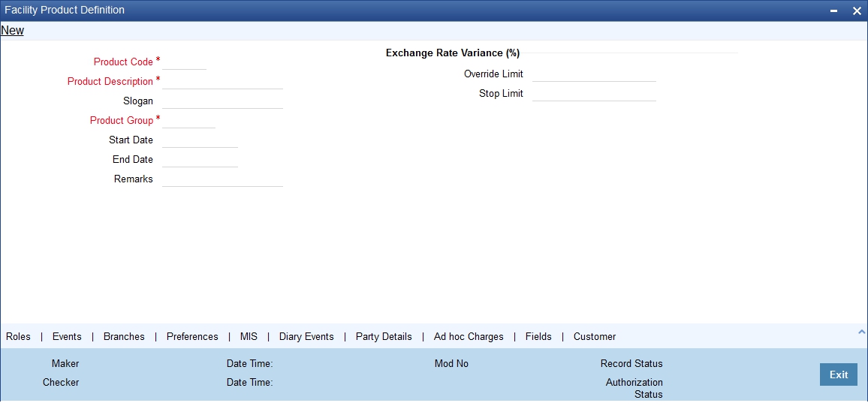Open the Preferences sub-screen
This screenshot has height=406, width=868.
(192, 336)
